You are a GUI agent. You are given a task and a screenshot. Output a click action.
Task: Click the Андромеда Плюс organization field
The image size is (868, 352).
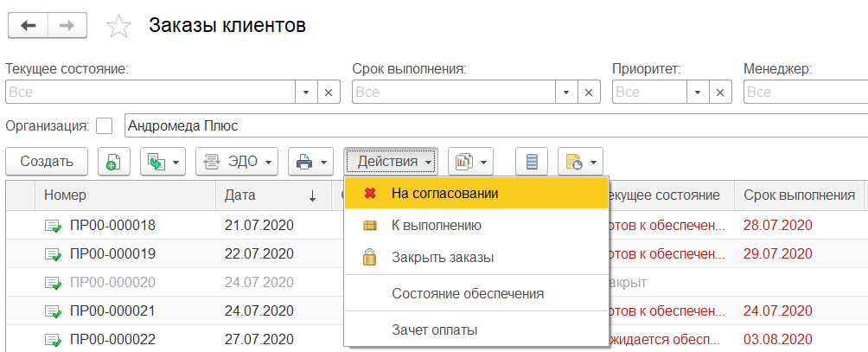[493, 125]
